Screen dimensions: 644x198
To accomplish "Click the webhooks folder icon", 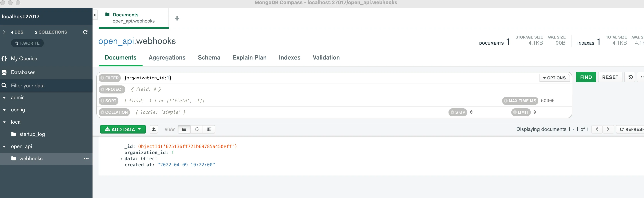I will click(14, 158).
